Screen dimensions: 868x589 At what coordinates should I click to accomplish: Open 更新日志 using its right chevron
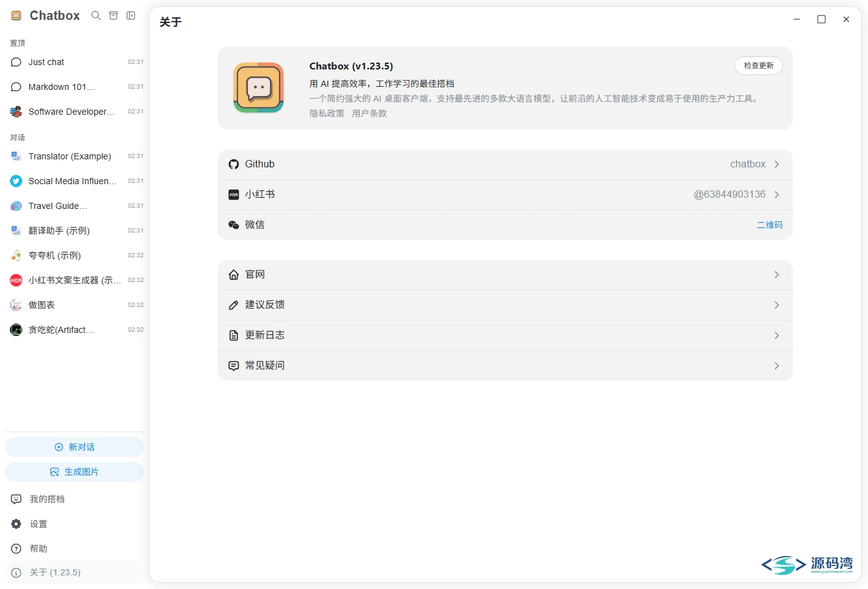pyautogui.click(x=777, y=335)
